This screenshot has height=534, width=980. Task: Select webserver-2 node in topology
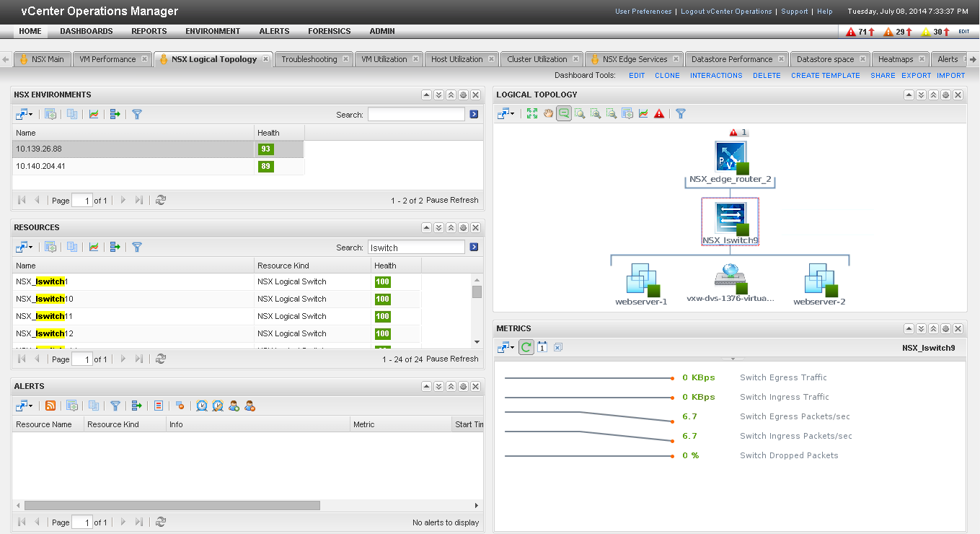point(819,284)
